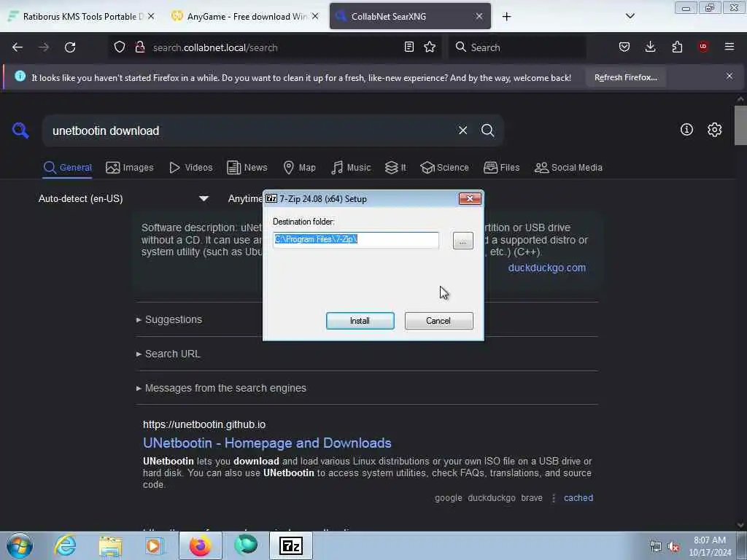Open the Firefox hamburger menu
This screenshot has width=747, height=560.
click(x=729, y=47)
